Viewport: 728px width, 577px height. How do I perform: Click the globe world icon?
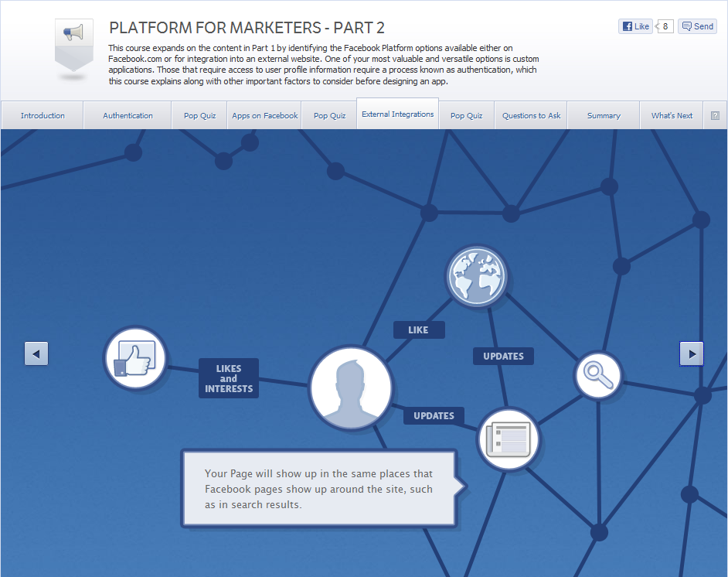(477, 276)
